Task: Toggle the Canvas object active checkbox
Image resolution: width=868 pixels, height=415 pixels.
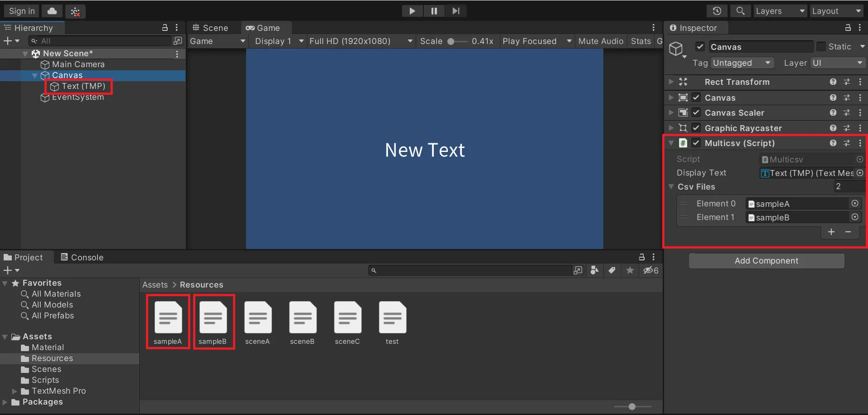Action: (x=700, y=47)
